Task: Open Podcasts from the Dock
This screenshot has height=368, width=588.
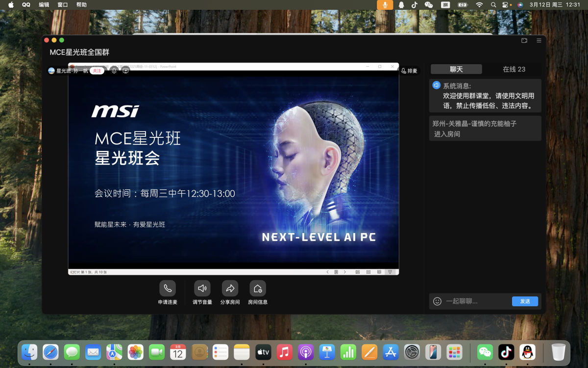Action: click(305, 352)
